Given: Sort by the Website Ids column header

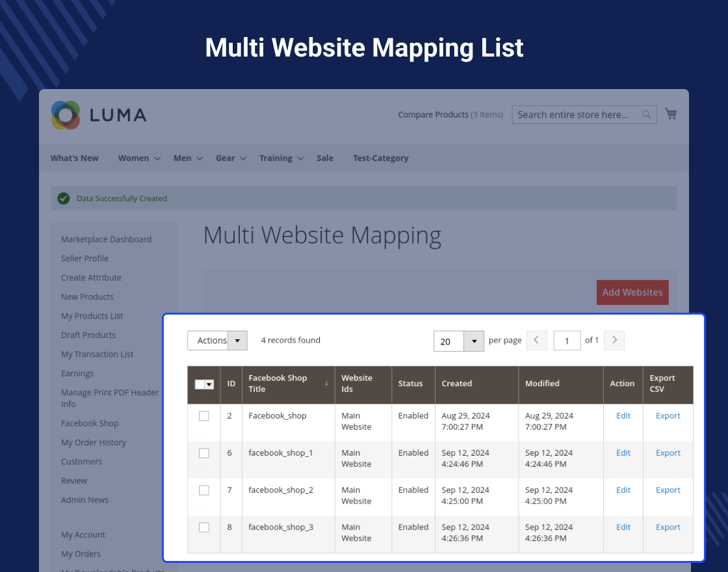Looking at the screenshot, I should (x=363, y=384).
